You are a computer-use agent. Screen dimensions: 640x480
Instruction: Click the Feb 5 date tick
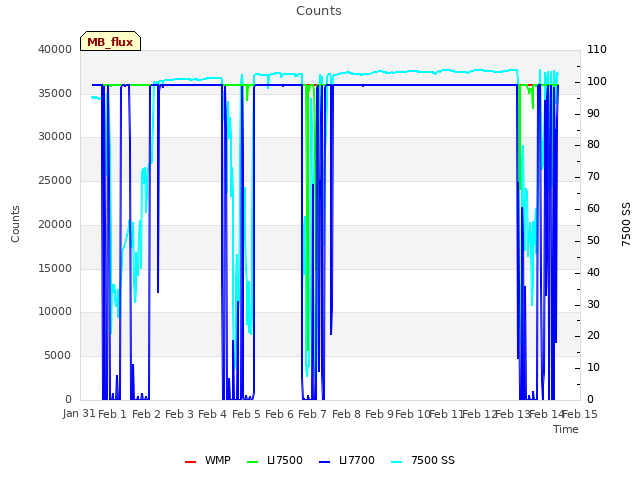click(246, 414)
